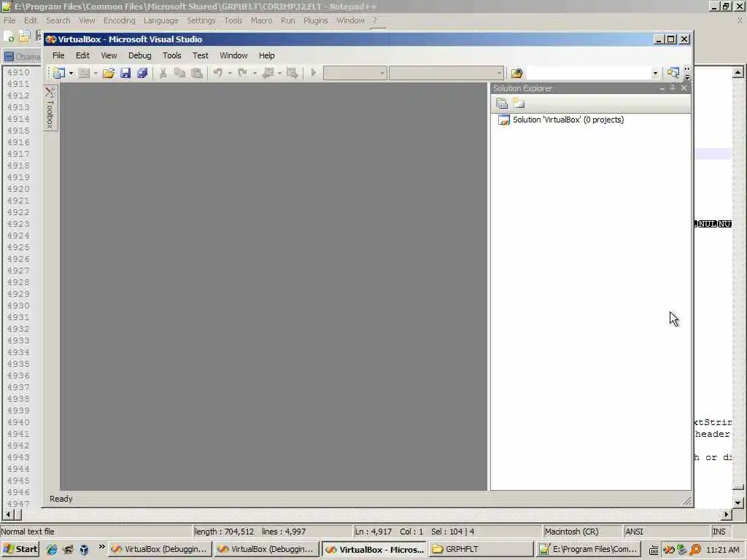Click the Notepad++ Open file toolbar icon
Screen dimensions: 747x560
click(x=24, y=36)
